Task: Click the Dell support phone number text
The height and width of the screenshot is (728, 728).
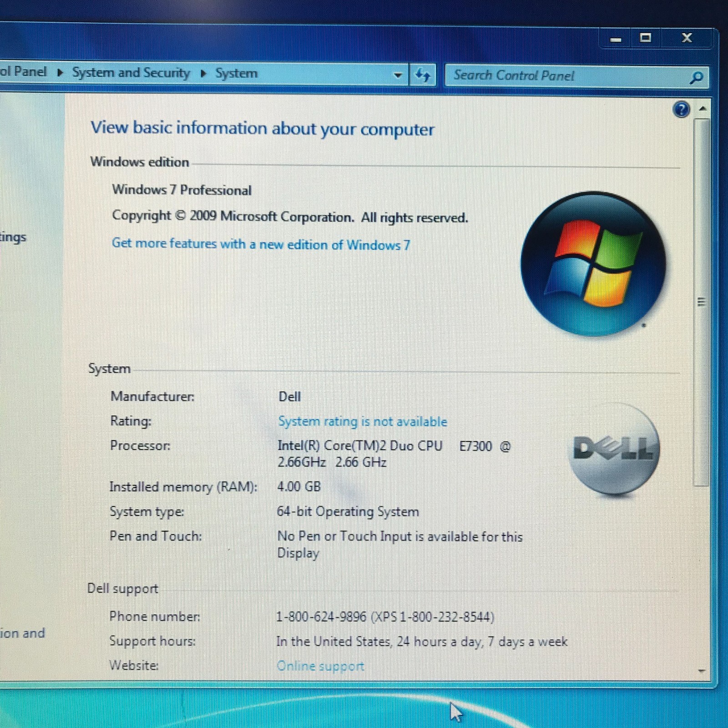Action: pos(385,617)
